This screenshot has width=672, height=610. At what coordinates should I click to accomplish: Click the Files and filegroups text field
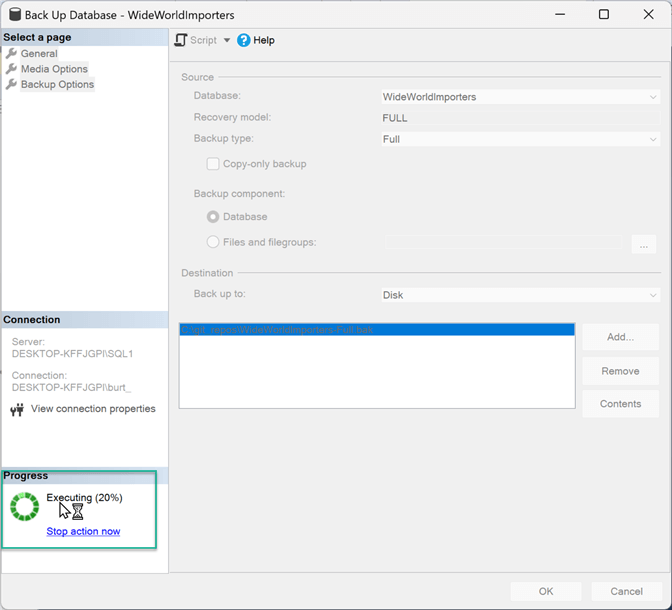504,242
